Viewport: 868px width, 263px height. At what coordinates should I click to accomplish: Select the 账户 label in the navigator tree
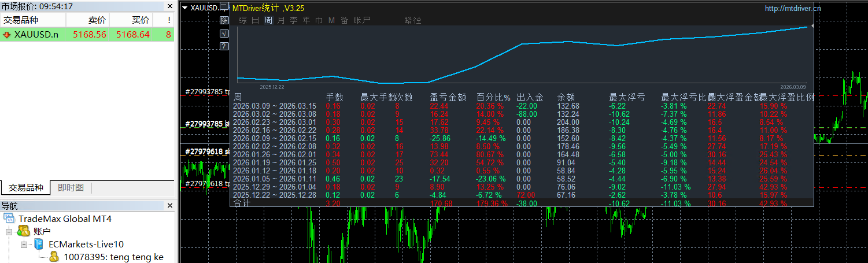42,232
